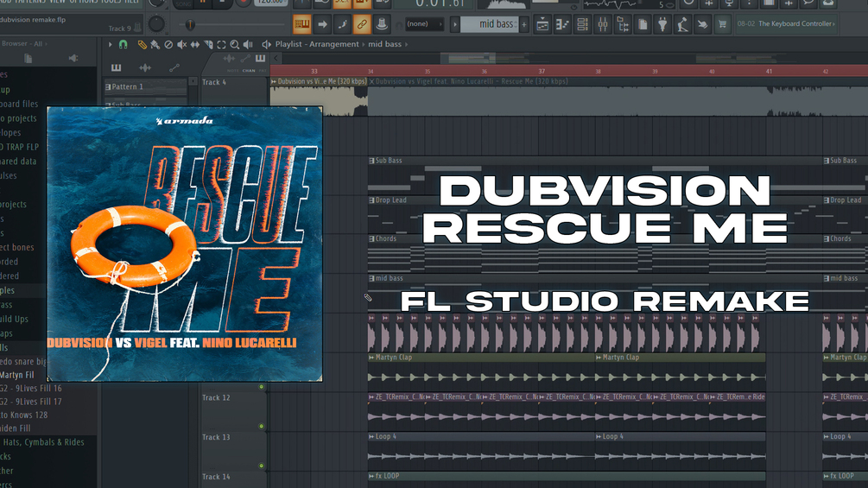Enable auto scrolling arrow button
This screenshot has width=868, height=488.
pos(321,24)
